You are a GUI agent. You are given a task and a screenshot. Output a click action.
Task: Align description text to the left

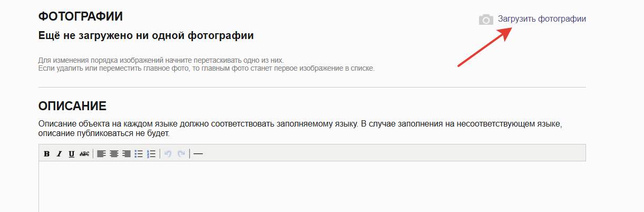coord(101,154)
